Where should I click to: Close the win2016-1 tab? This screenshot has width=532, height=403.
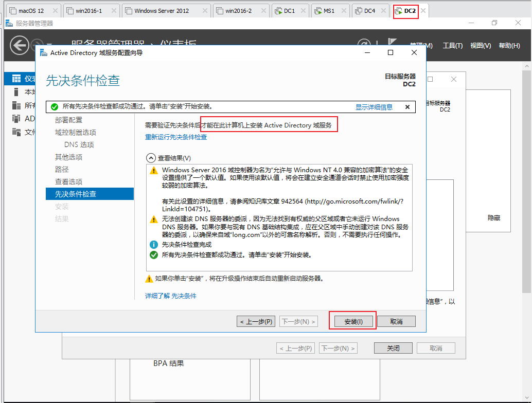(x=114, y=11)
